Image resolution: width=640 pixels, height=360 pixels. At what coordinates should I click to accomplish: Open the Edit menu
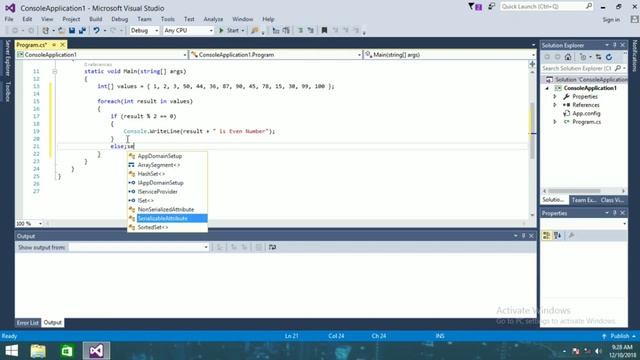click(x=27, y=19)
